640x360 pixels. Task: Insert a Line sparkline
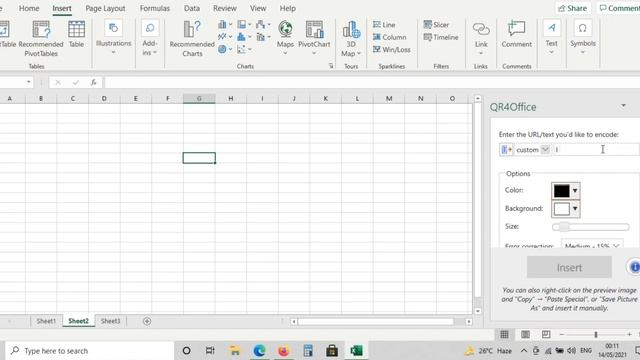(384, 24)
